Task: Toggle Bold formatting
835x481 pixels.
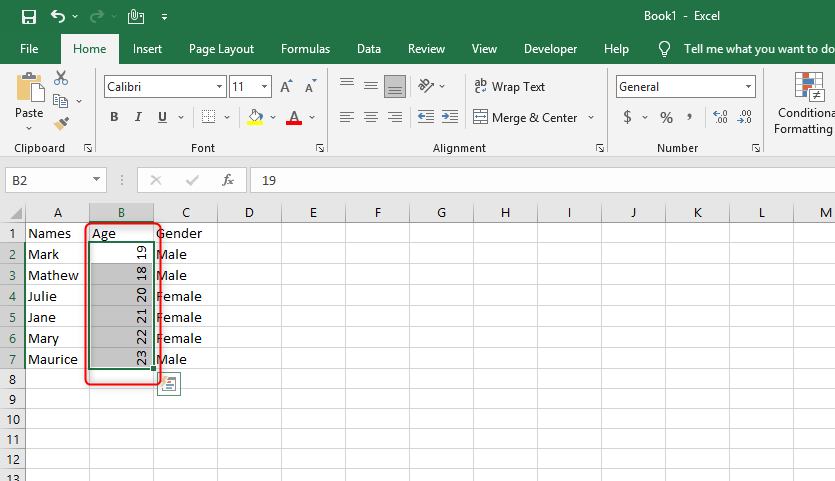Action: point(114,117)
